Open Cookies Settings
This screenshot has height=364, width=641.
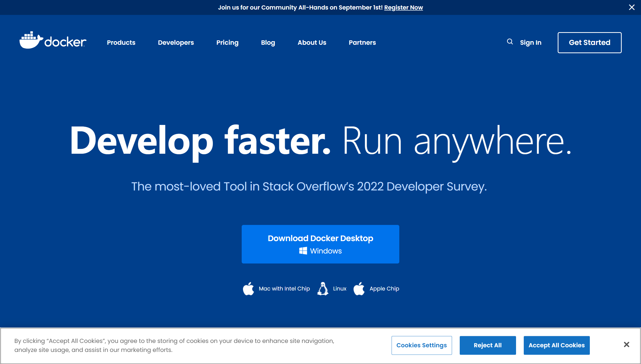coord(421,345)
